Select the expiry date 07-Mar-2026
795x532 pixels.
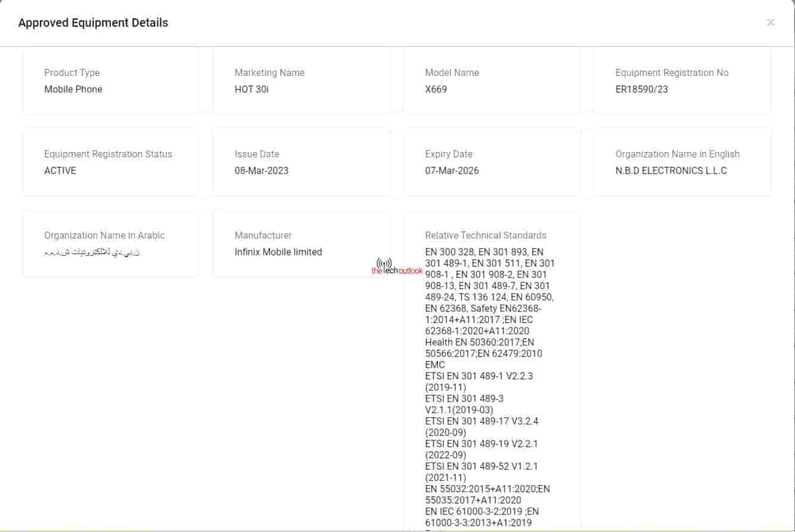[452, 170]
